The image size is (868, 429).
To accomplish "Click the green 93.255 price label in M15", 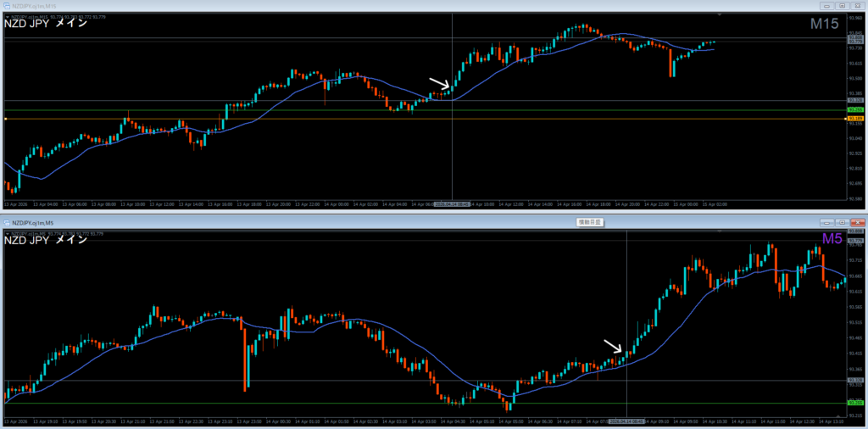I will (x=855, y=110).
